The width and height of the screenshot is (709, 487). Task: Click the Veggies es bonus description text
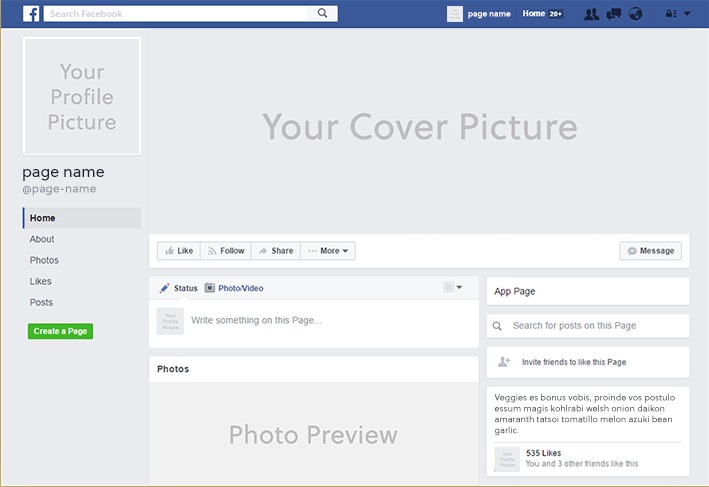585,414
